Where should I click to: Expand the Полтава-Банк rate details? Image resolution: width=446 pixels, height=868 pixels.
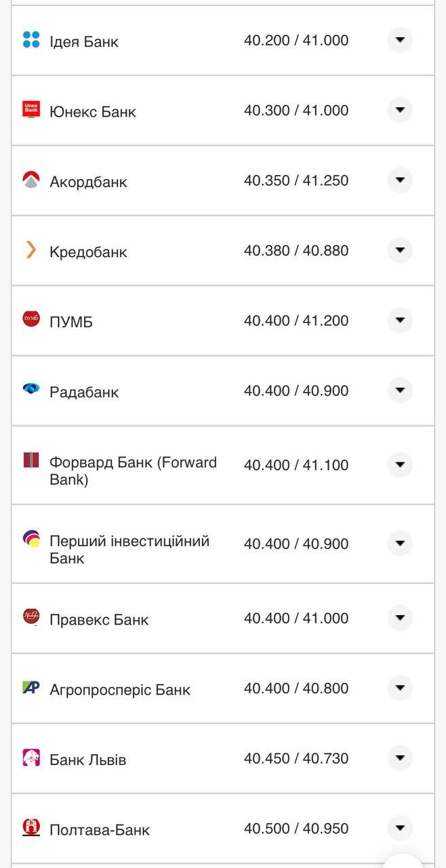(x=400, y=828)
